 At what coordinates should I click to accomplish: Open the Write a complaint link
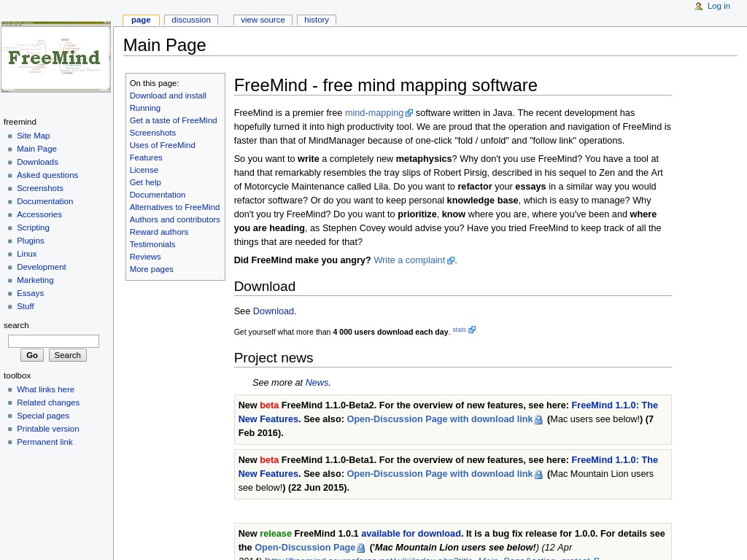409,260
